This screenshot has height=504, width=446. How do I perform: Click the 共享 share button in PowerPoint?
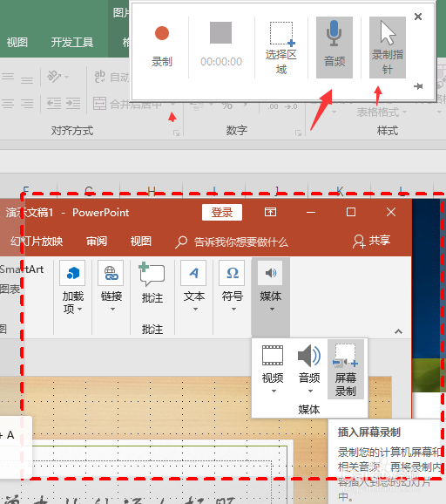pos(371,241)
